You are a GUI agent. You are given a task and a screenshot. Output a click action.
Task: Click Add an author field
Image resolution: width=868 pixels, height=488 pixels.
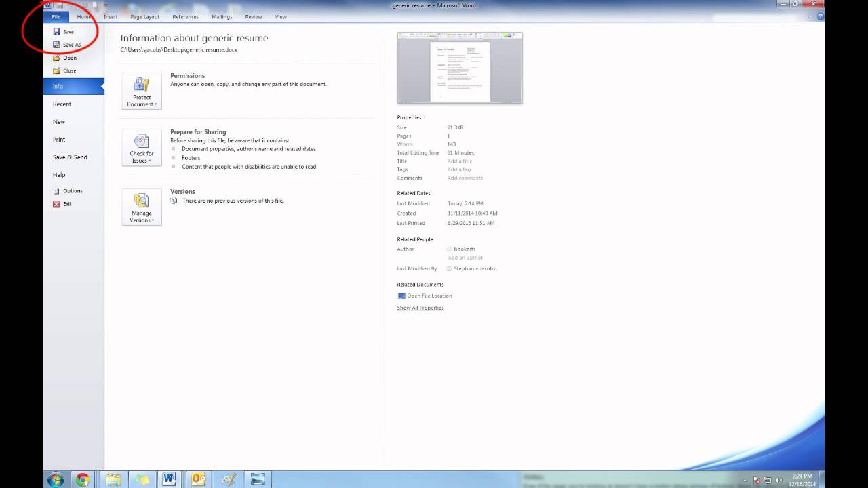click(x=465, y=258)
